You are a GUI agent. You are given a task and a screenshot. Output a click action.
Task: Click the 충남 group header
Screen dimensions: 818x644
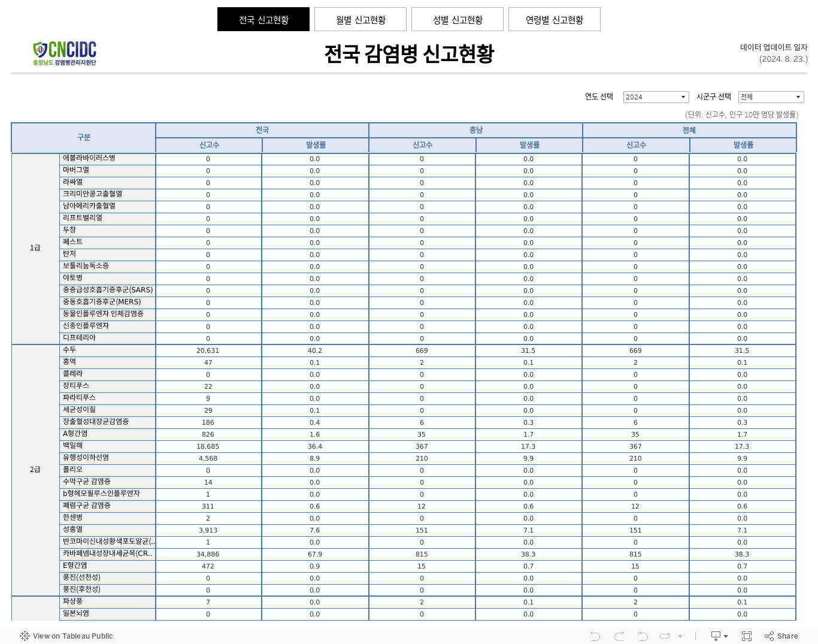click(476, 130)
